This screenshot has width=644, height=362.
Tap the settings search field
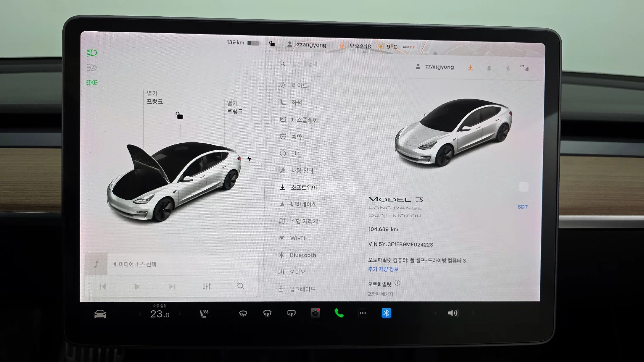(x=304, y=64)
